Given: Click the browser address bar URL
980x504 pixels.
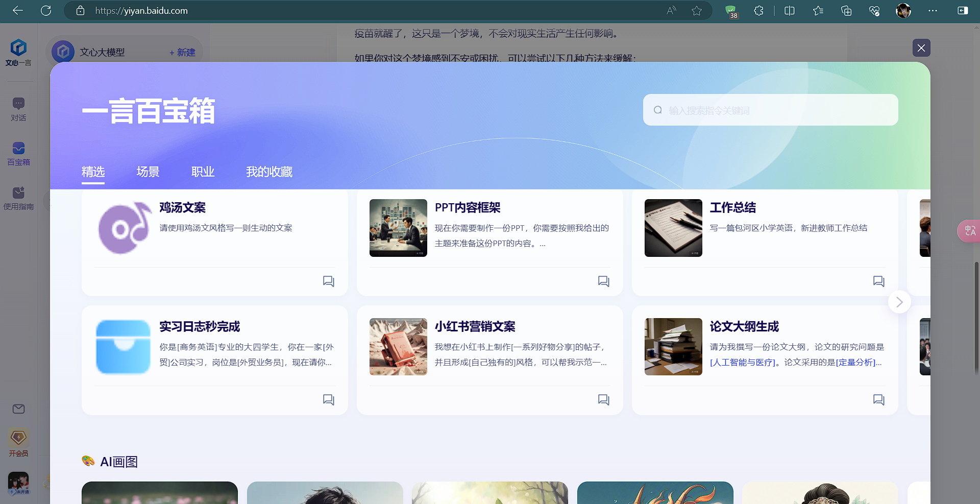Looking at the screenshot, I should [x=141, y=11].
